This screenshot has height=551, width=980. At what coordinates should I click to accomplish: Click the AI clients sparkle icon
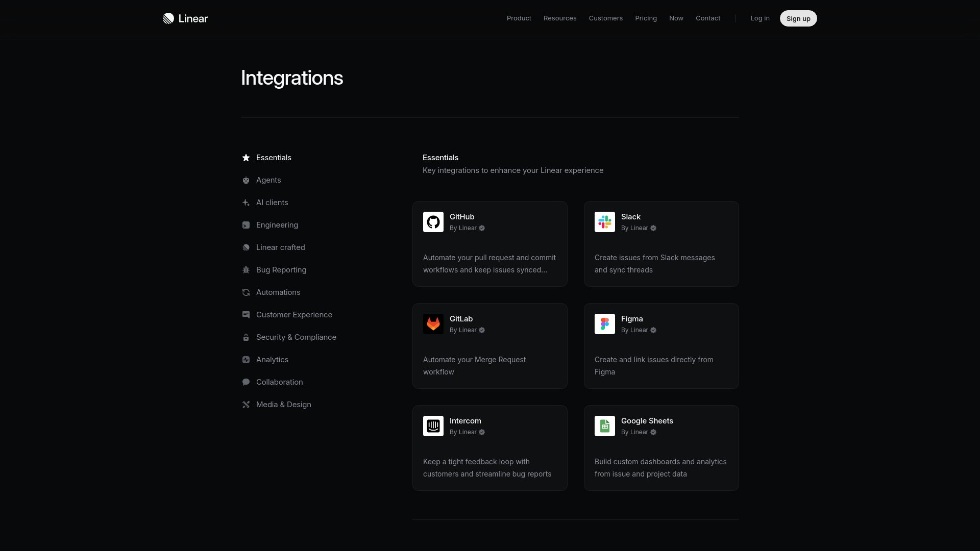(246, 203)
